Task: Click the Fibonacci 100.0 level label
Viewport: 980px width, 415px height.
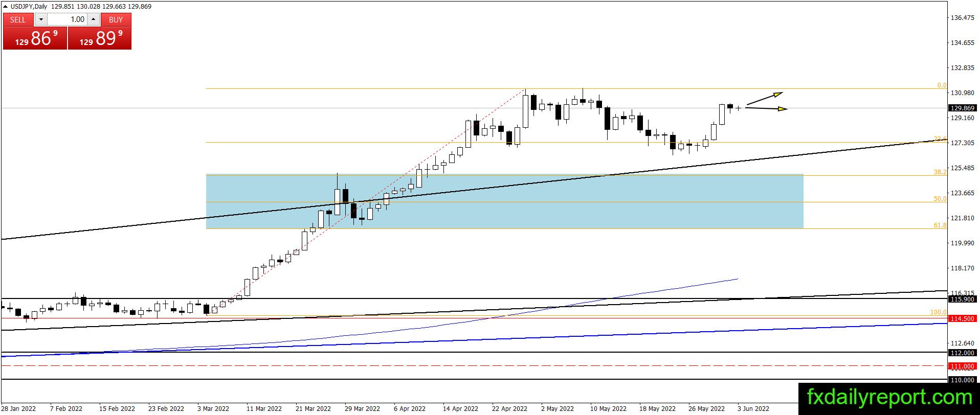Action: click(939, 312)
